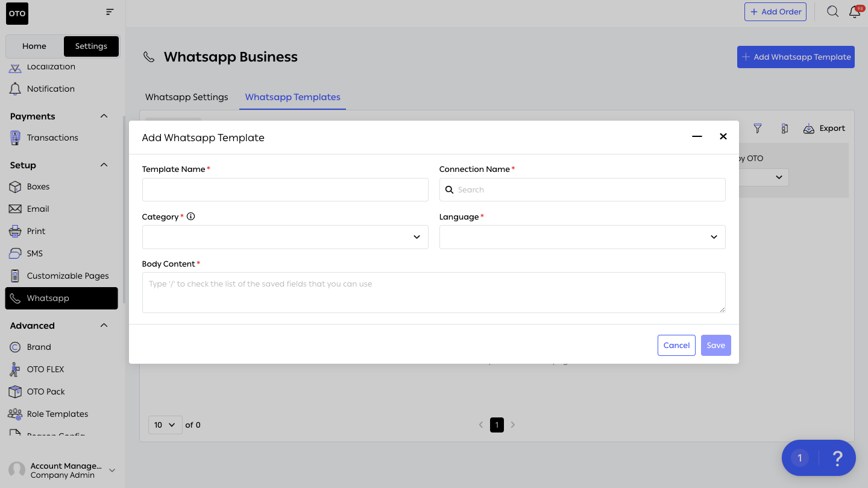Go to next page arrow
This screenshot has width=868, height=488.
coord(513,425)
